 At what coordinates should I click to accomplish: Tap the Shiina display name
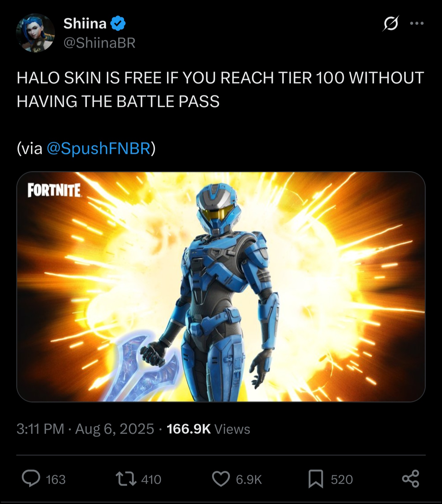(85, 23)
